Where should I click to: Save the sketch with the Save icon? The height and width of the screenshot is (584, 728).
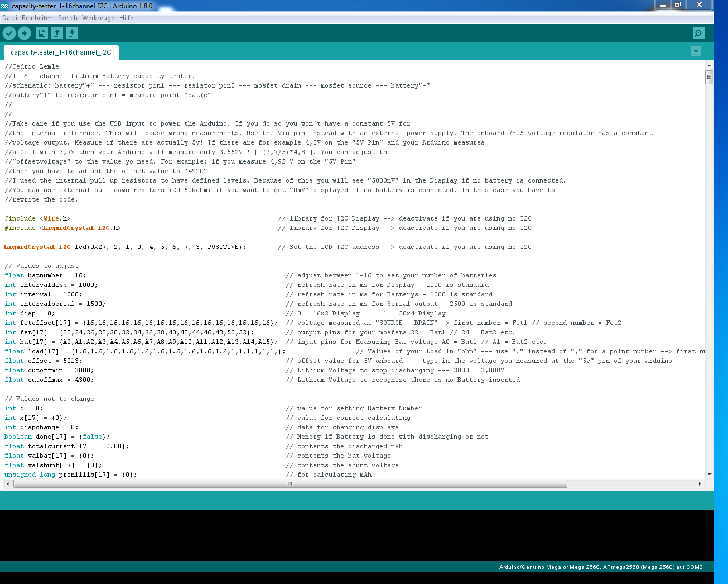click(72, 33)
